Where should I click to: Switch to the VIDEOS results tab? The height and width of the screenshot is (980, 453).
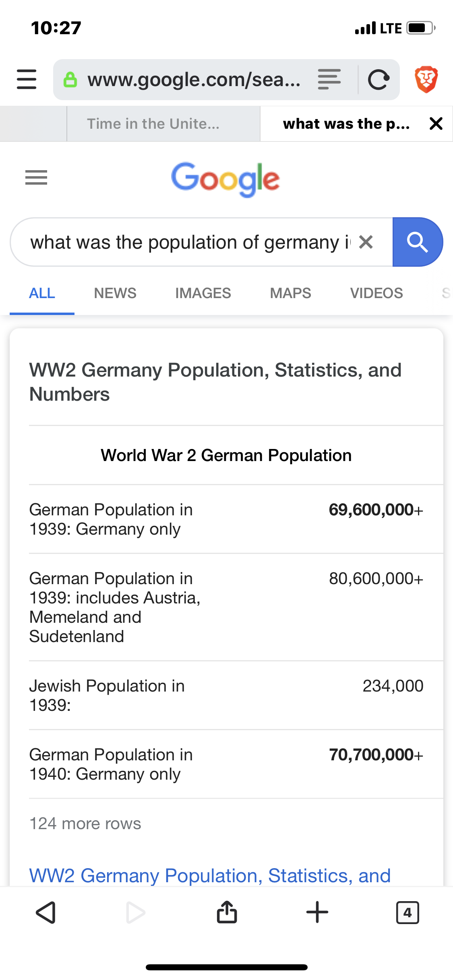(x=376, y=293)
